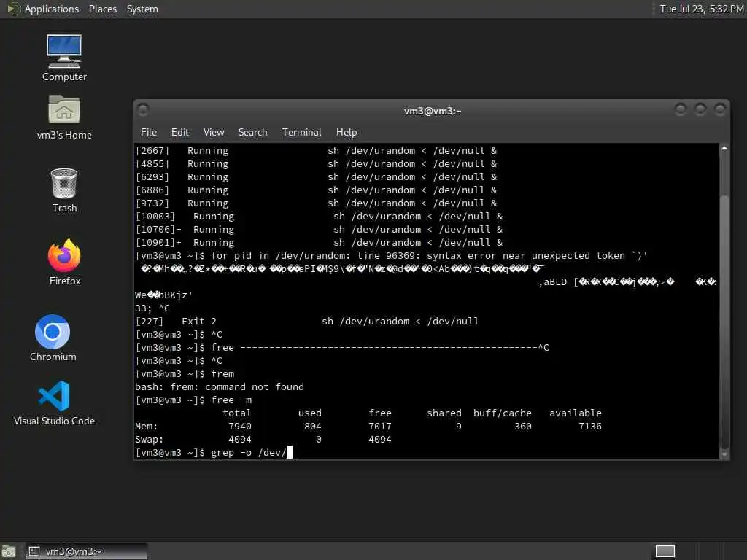Click the Mem free value 7017
The image size is (747, 560).
379,426
